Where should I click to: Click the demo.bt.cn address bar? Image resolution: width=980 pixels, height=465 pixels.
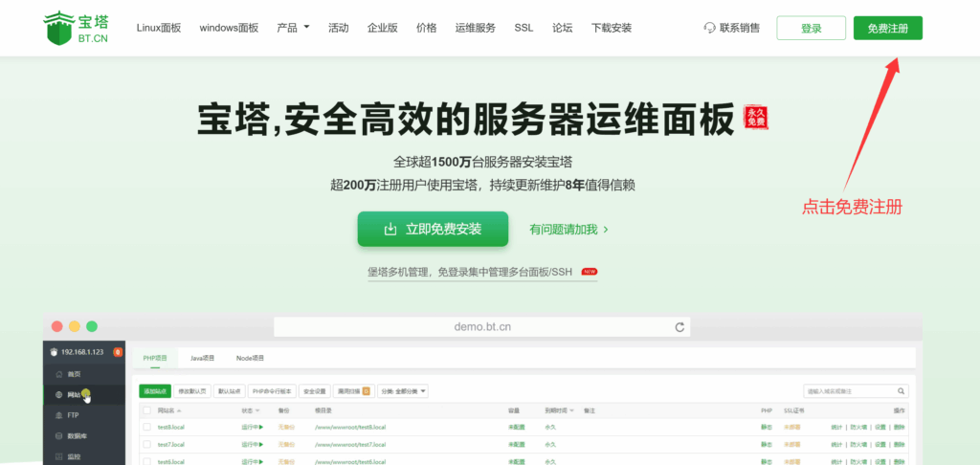tap(482, 327)
